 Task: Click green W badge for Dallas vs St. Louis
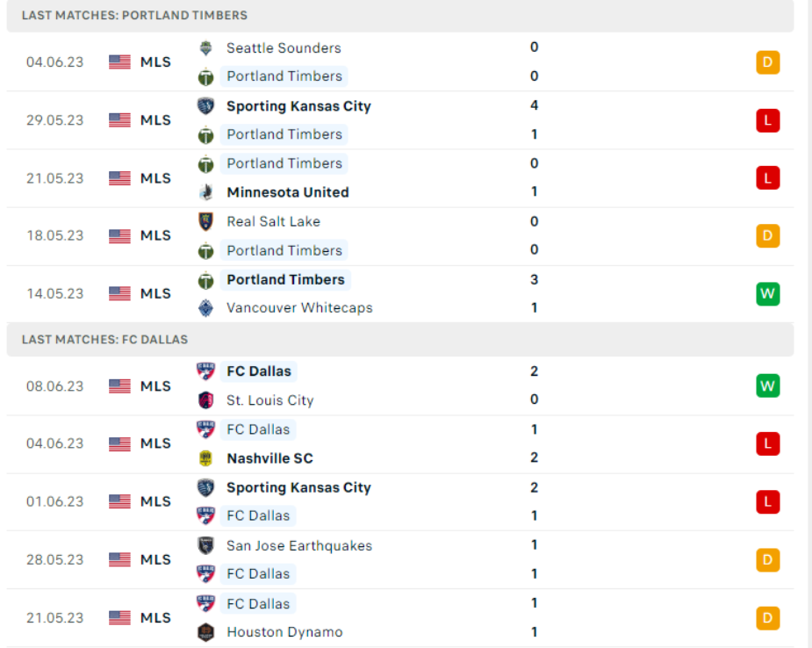pyautogui.click(x=767, y=385)
